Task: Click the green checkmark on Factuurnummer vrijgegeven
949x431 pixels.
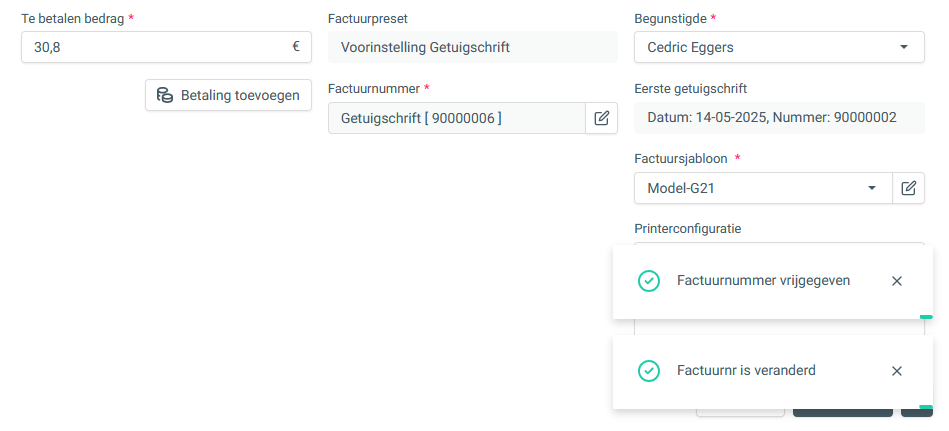Action: click(x=649, y=281)
